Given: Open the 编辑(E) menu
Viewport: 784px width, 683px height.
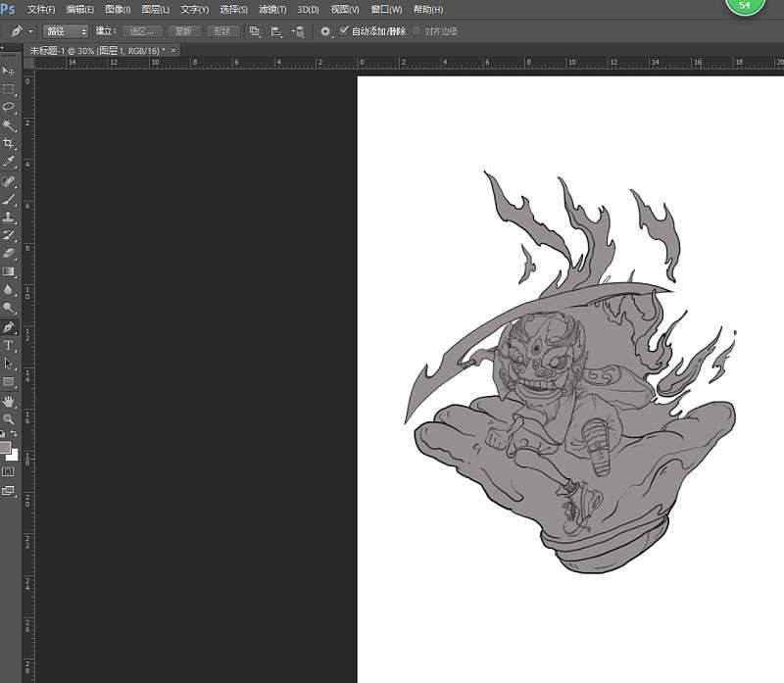Looking at the screenshot, I should click(80, 9).
